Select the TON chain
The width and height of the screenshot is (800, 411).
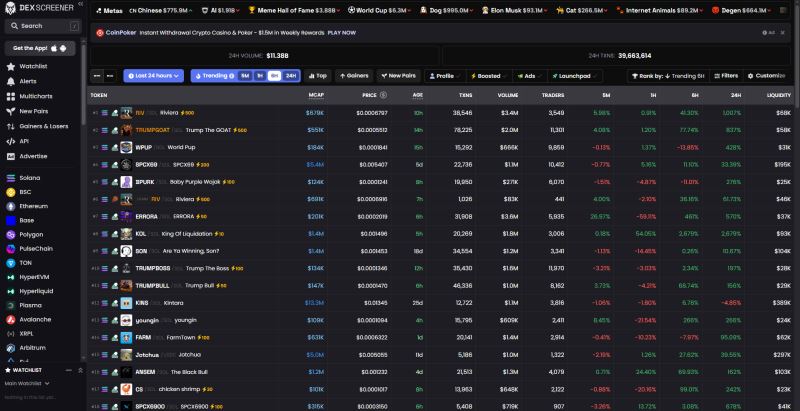26,263
